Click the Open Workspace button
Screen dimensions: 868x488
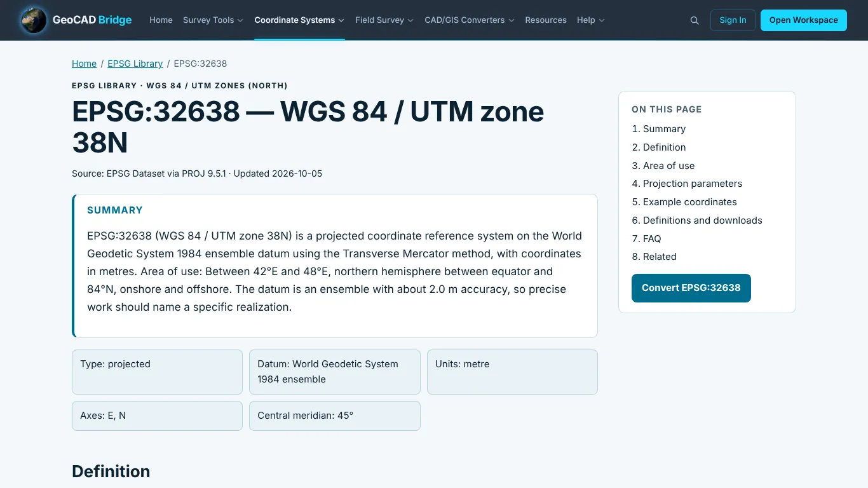[x=804, y=20]
